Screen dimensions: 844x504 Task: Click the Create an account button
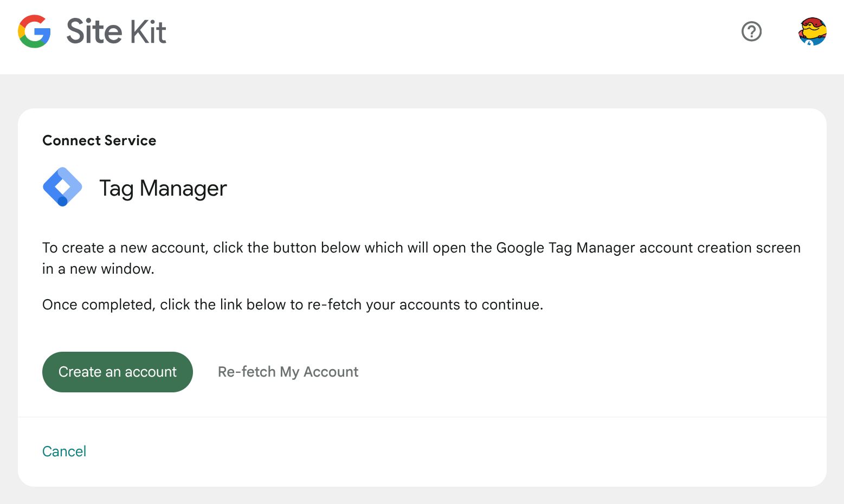coord(118,372)
